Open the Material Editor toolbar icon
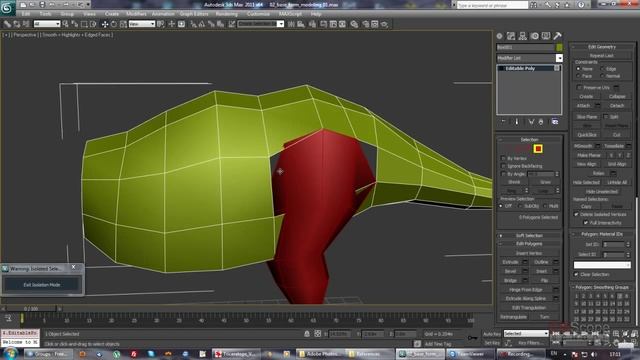 point(354,24)
